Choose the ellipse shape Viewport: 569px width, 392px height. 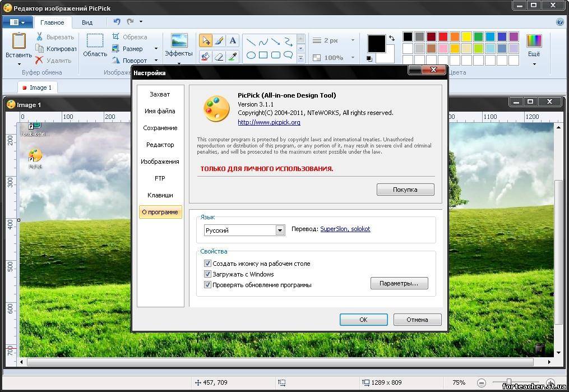pyautogui.click(x=251, y=55)
